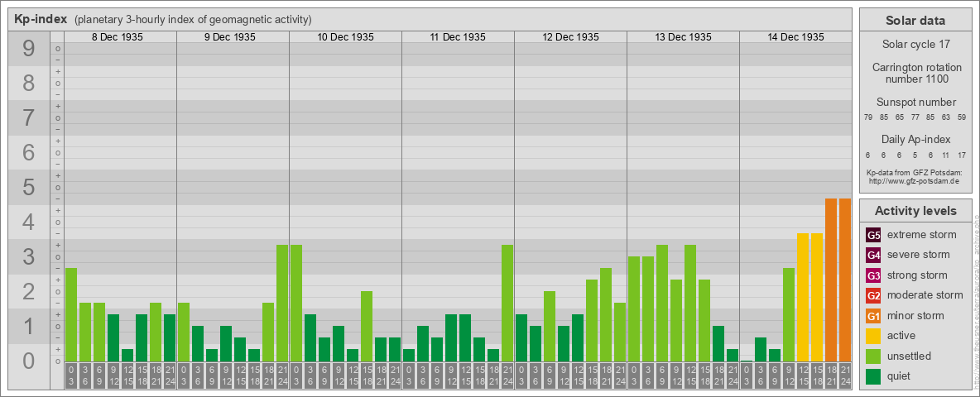
Task: Select the light green unsettled swatch
Action: (x=873, y=356)
